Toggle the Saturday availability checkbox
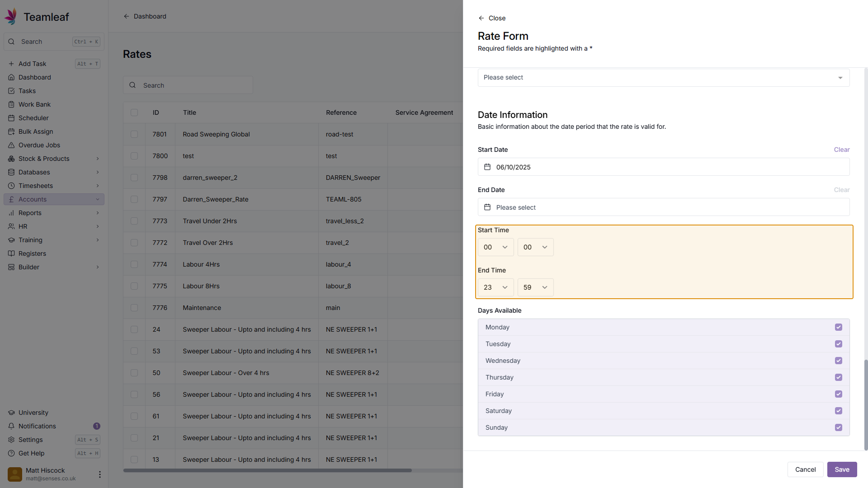 (839, 411)
